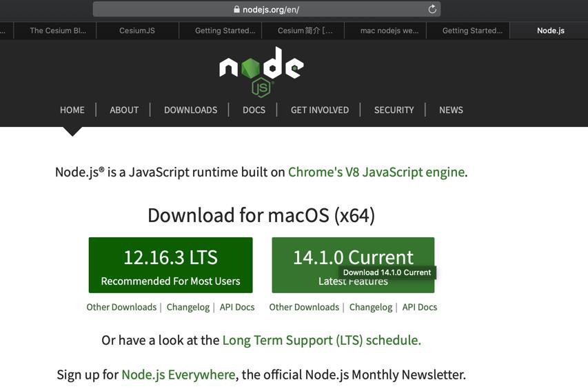
Task: Open the mac nodejs we... tab
Action: tap(385, 31)
